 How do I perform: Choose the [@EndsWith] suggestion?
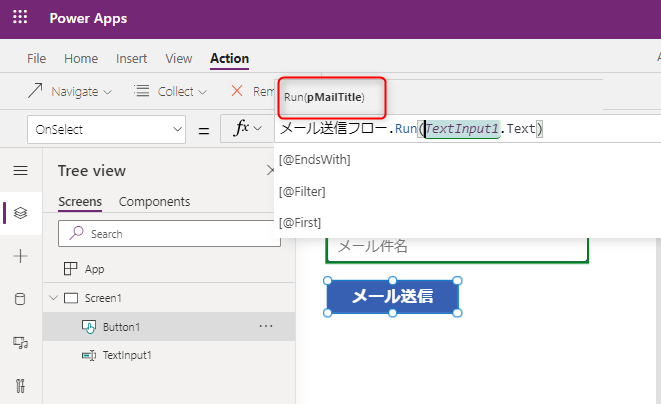coord(314,159)
